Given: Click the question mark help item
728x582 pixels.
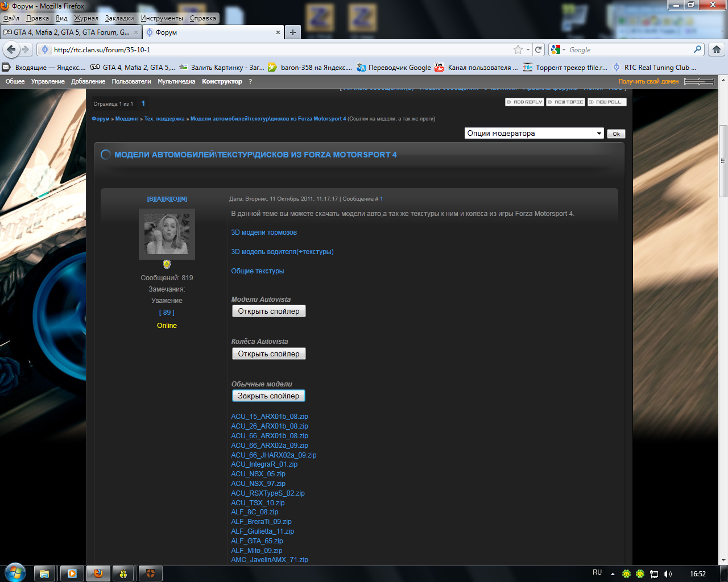Looking at the screenshot, I should (250, 81).
